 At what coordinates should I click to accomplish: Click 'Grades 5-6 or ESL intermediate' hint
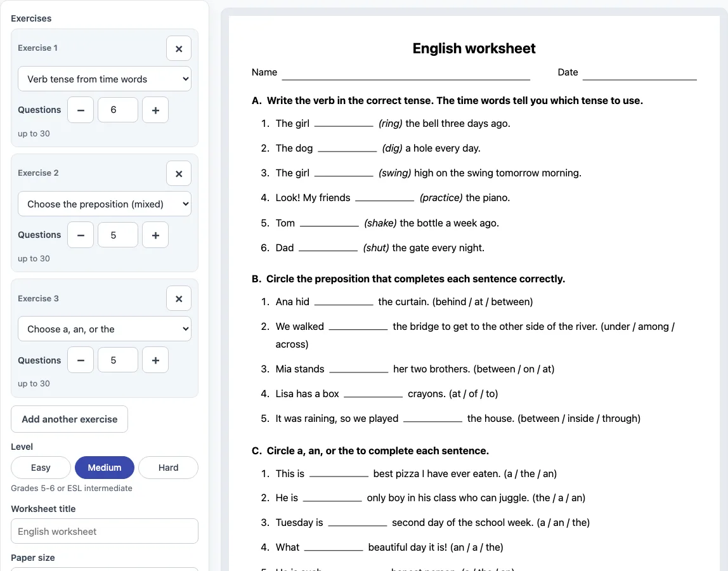click(x=72, y=489)
